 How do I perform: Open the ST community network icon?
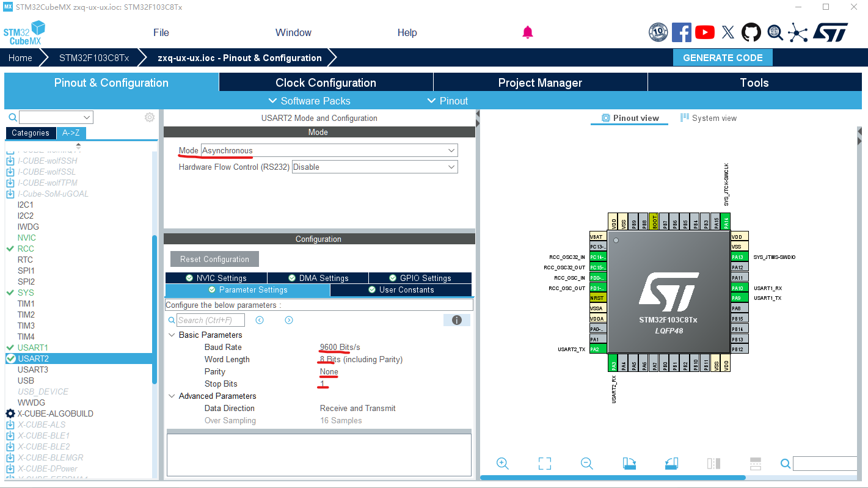(798, 32)
